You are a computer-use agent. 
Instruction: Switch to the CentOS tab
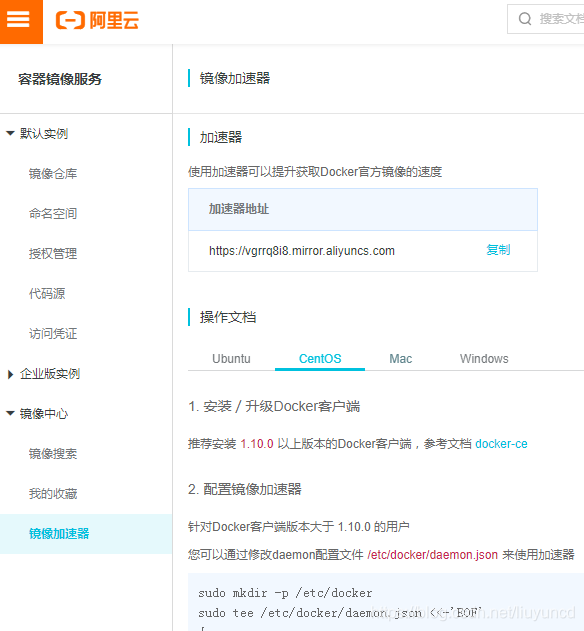(x=320, y=359)
